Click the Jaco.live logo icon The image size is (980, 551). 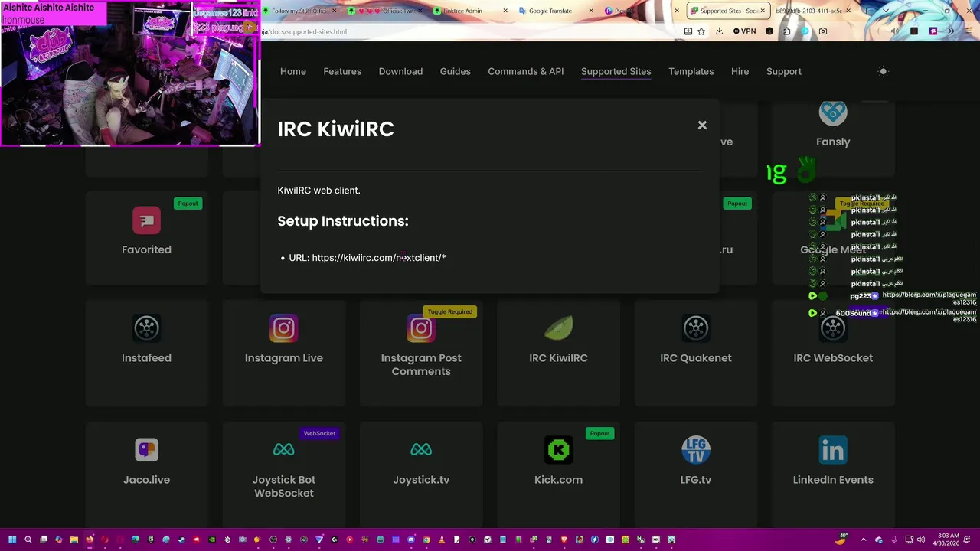pyautogui.click(x=146, y=449)
